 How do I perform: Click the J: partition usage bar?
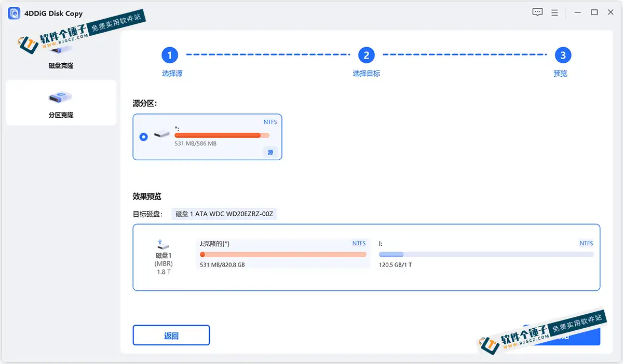[283, 255]
